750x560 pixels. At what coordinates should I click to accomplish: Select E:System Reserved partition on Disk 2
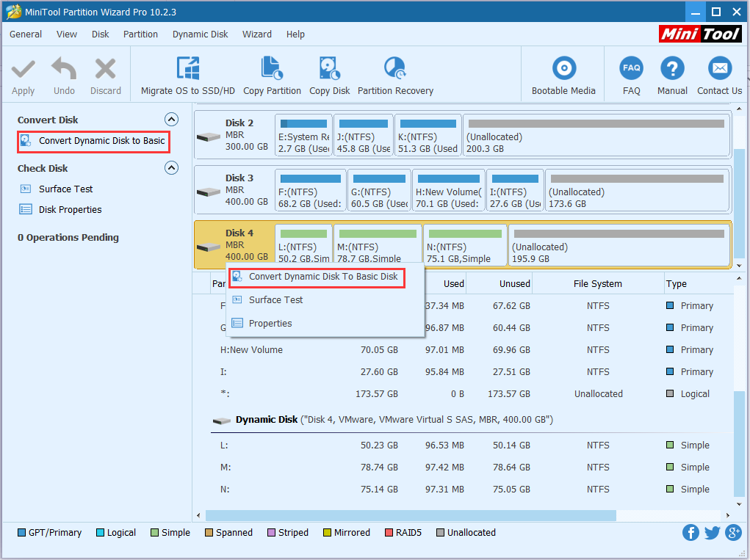point(303,136)
